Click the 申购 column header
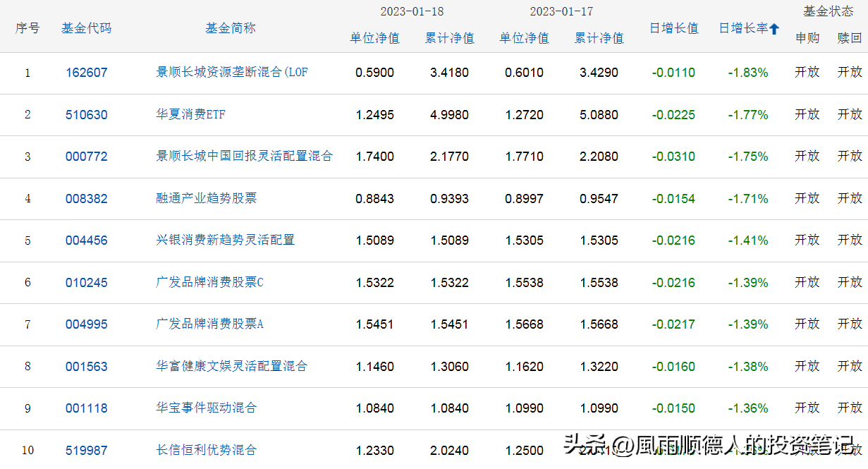This screenshot has width=868, height=469. tap(807, 38)
